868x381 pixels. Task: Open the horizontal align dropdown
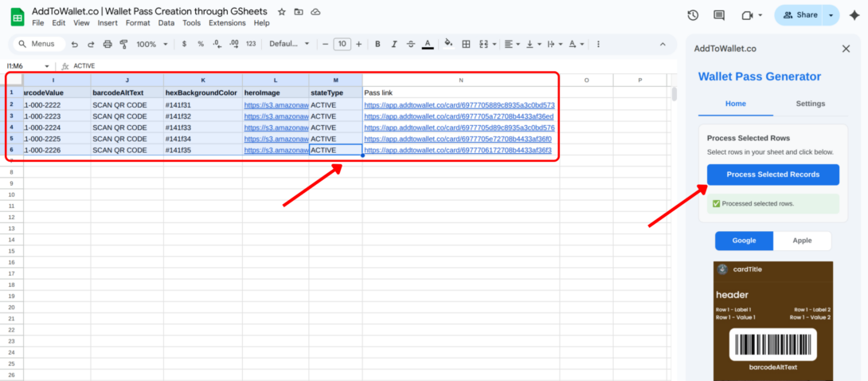coord(512,45)
